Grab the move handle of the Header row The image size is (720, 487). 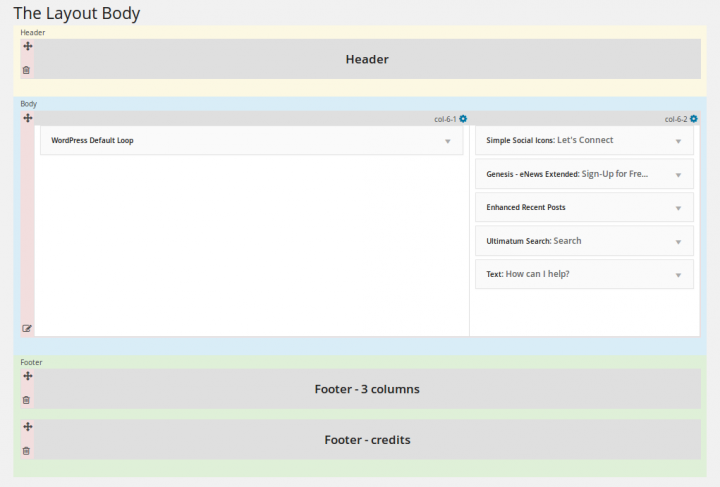28,46
